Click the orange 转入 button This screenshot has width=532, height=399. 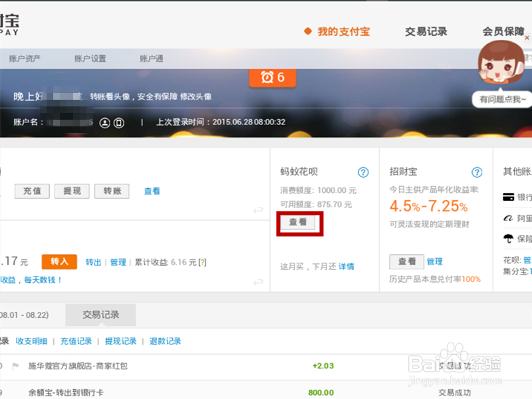[x=59, y=261]
